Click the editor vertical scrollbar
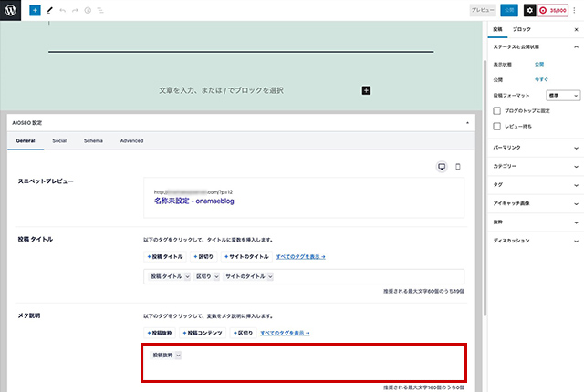The image size is (584, 392). [x=485, y=188]
